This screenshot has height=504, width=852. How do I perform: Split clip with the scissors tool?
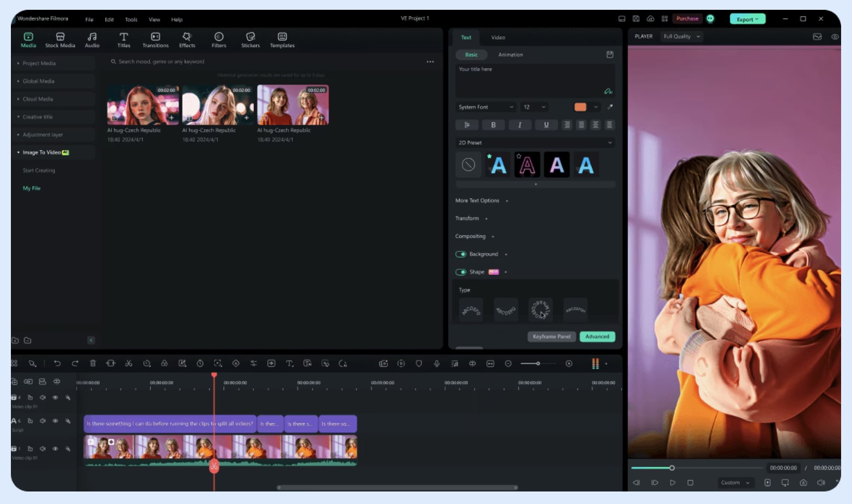coord(129,364)
